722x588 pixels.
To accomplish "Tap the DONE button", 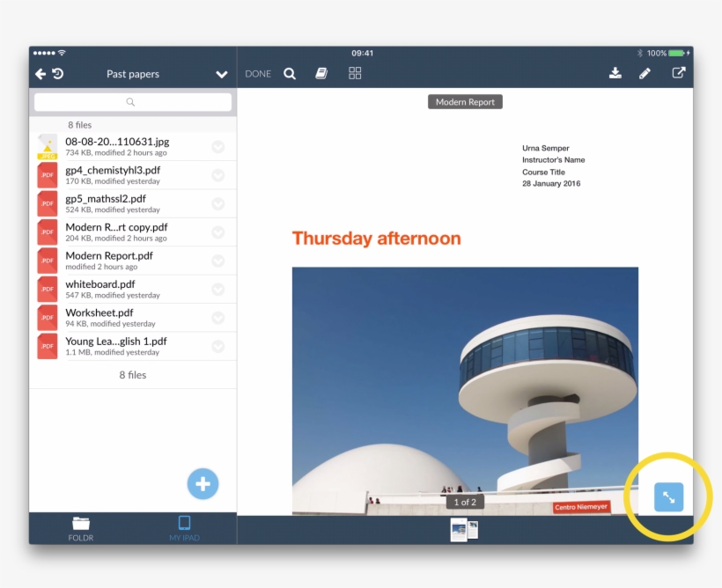I will tap(258, 74).
